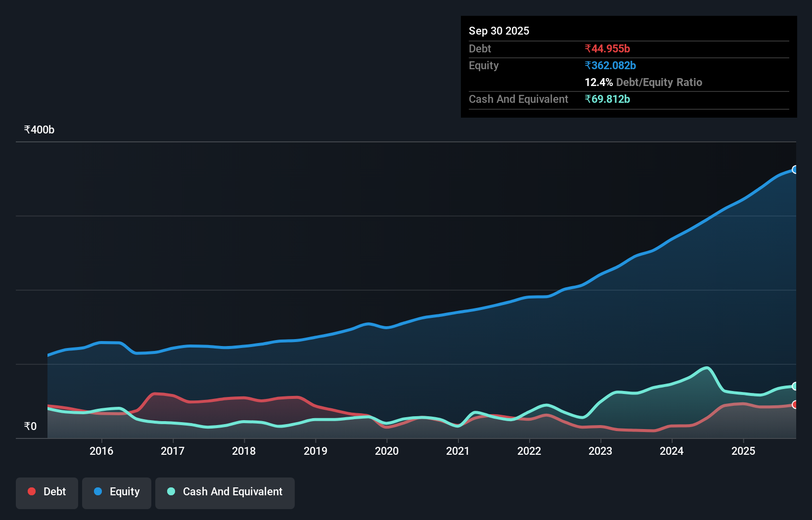This screenshot has height=520, width=812.
Task: Click the 2016 x-axis label
Action: click(x=101, y=451)
